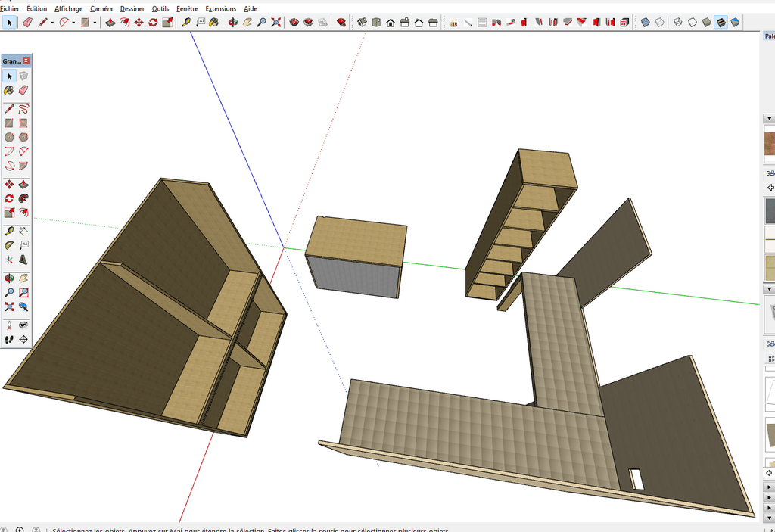Image resolution: width=775 pixels, height=532 pixels.
Task: Open the Line tool dropdown arrow
Action: (x=52, y=23)
